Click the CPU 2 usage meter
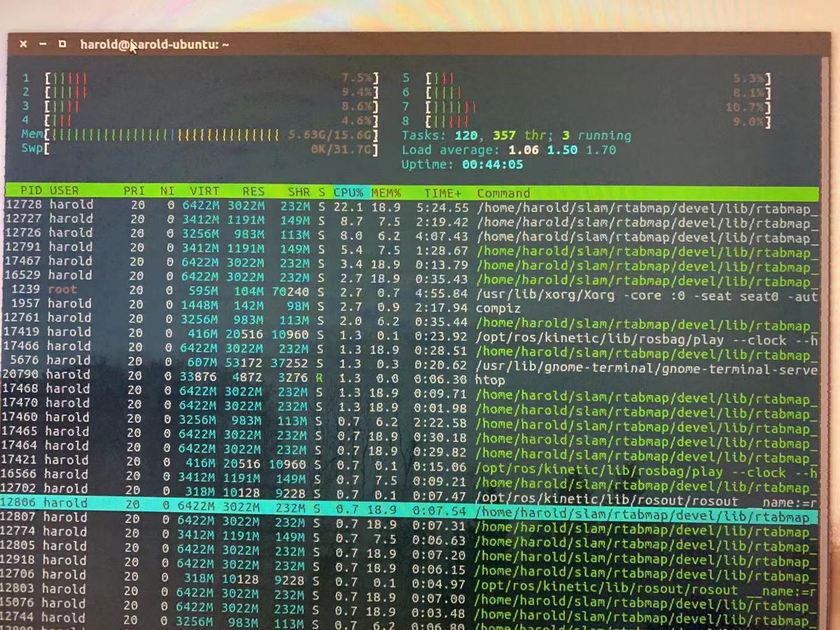This screenshot has height=630, width=840. click(201, 92)
